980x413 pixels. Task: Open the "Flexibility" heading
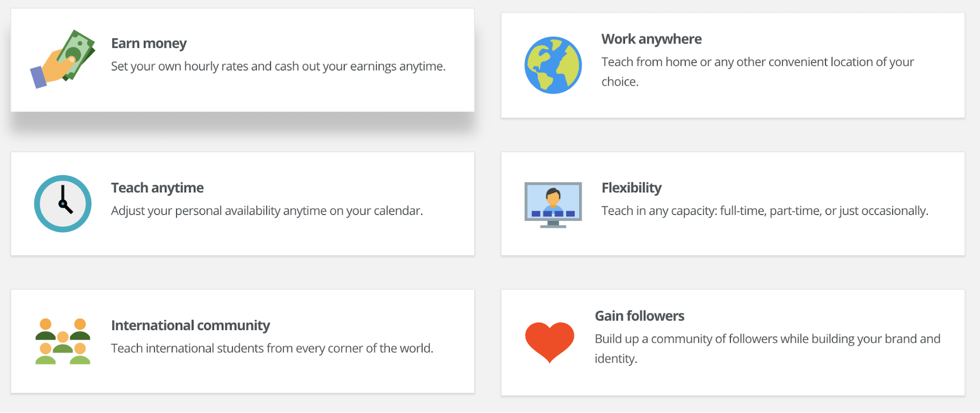coord(631,188)
